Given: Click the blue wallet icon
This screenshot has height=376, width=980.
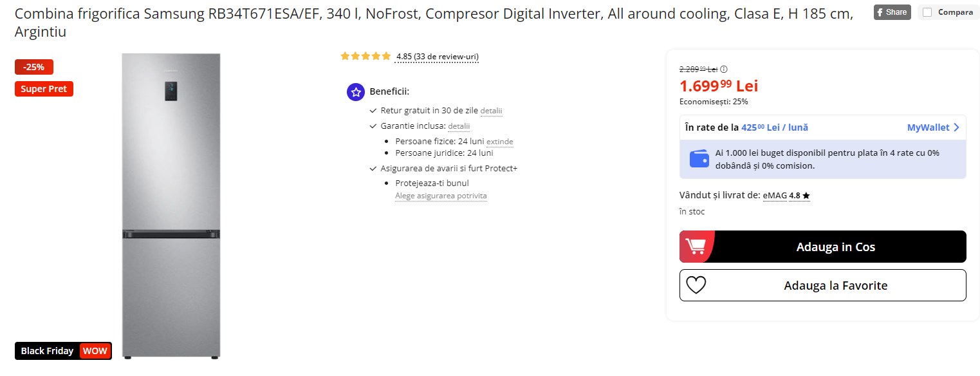Looking at the screenshot, I should [x=699, y=158].
